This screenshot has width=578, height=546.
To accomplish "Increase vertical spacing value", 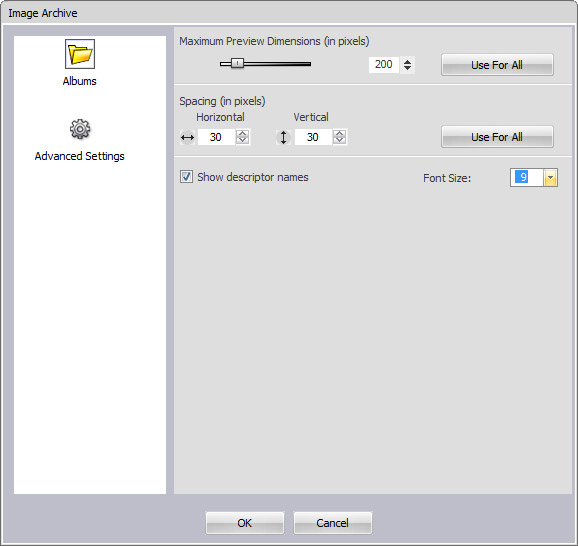I will (339, 133).
